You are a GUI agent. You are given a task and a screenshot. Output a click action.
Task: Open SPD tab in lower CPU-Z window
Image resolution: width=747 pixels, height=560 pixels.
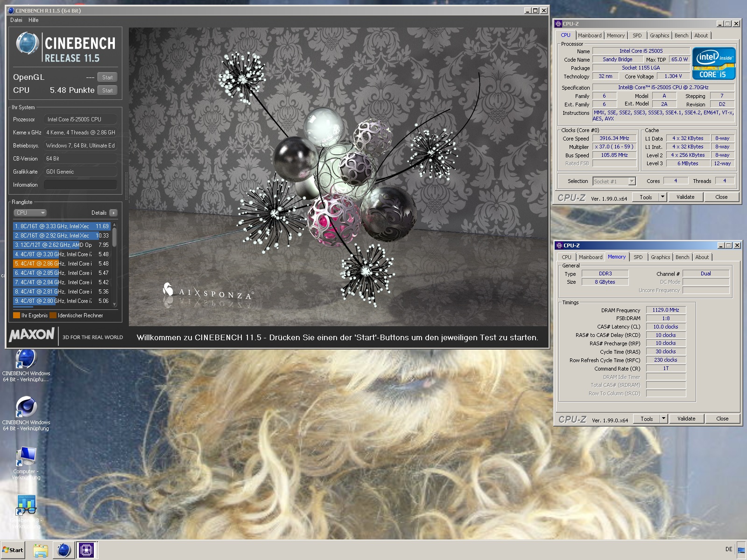click(x=638, y=257)
